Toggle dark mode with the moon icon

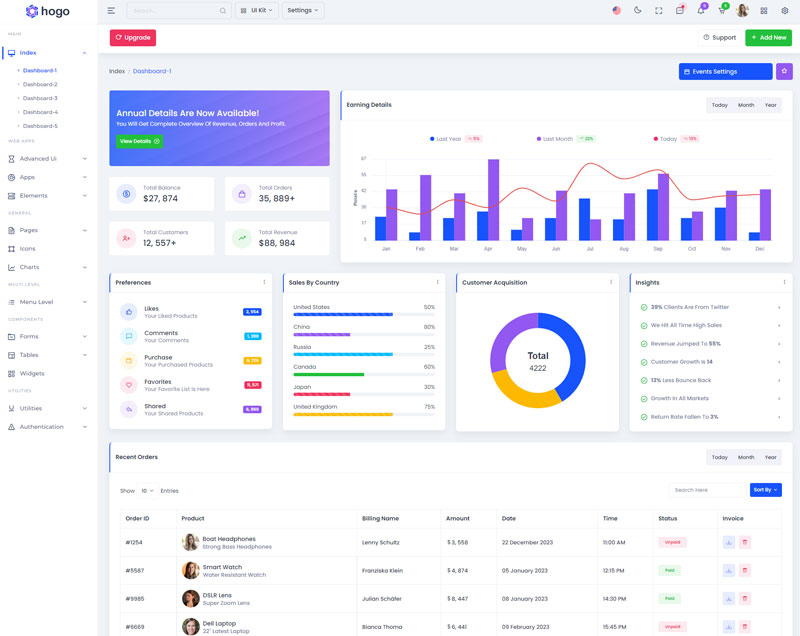coord(638,11)
